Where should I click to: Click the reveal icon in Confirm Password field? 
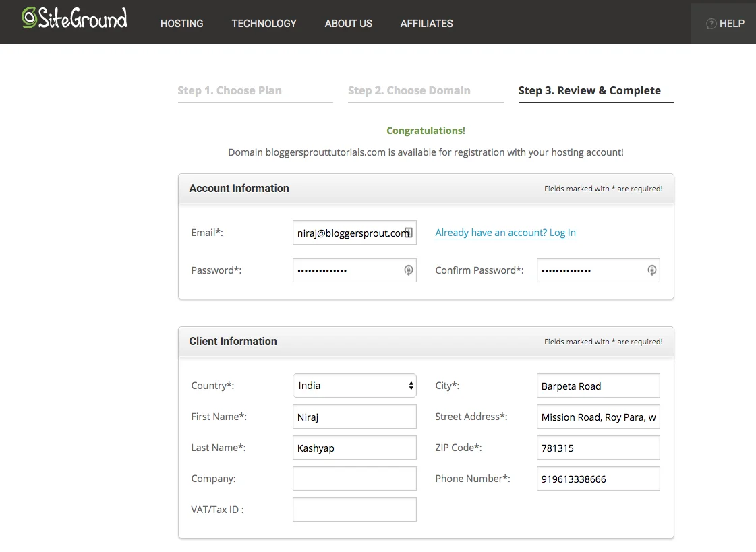(651, 270)
